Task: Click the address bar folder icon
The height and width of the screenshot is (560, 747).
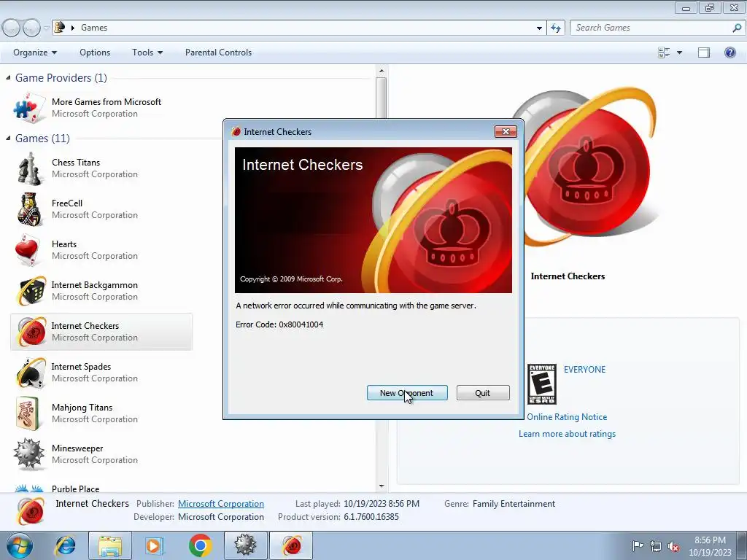Action: point(59,27)
